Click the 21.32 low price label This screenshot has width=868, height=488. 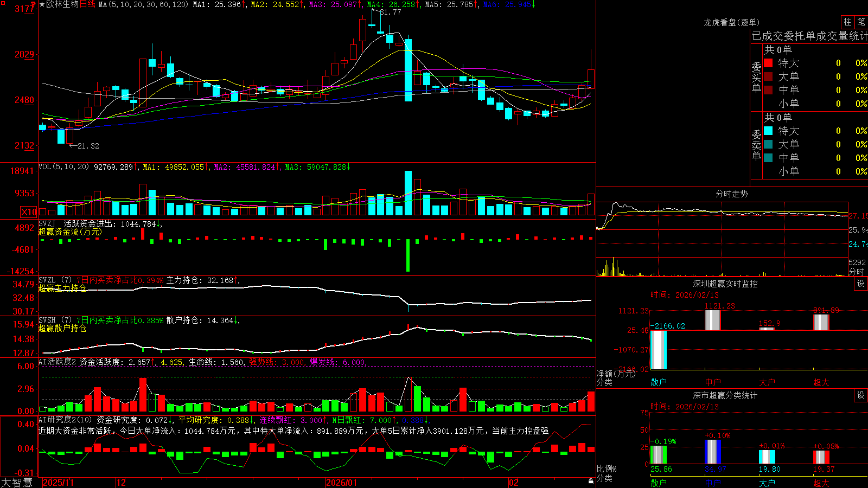pyautogui.click(x=88, y=146)
